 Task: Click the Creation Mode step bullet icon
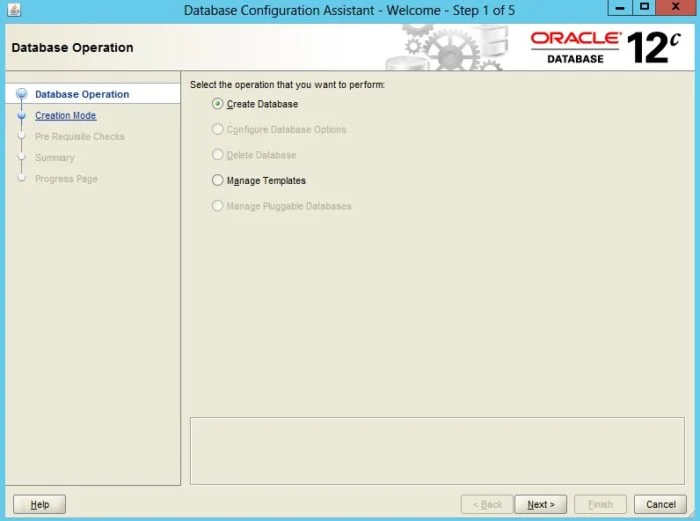point(21,116)
